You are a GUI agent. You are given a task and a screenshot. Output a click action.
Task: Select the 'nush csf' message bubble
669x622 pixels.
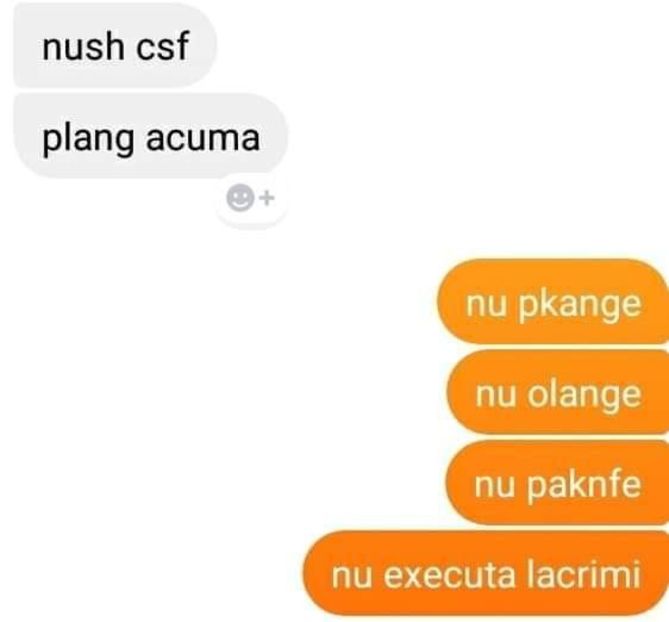click(115, 46)
